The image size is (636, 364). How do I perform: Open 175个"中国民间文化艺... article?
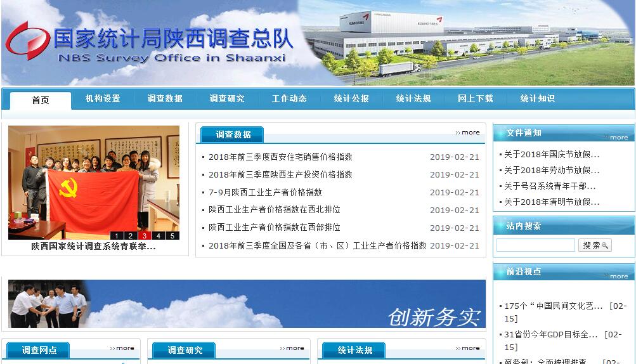coord(554,306)
